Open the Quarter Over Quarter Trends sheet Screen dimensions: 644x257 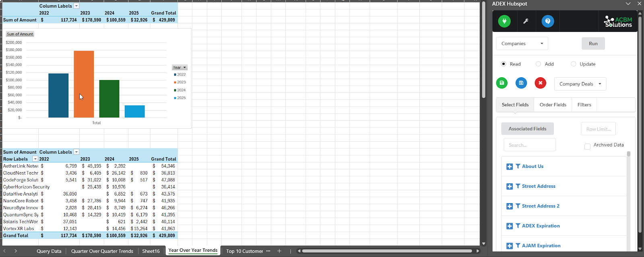[102, 251]
